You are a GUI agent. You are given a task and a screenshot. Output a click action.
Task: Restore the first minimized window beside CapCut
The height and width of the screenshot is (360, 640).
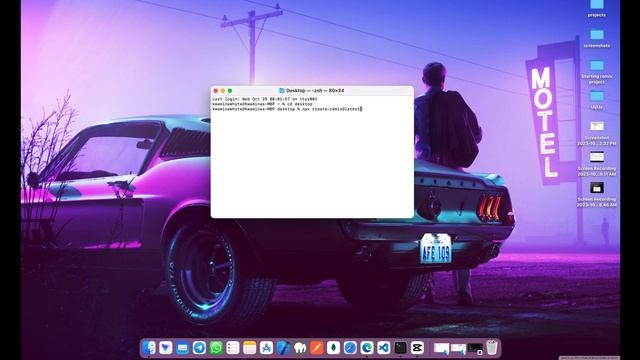tap(441, 349)
